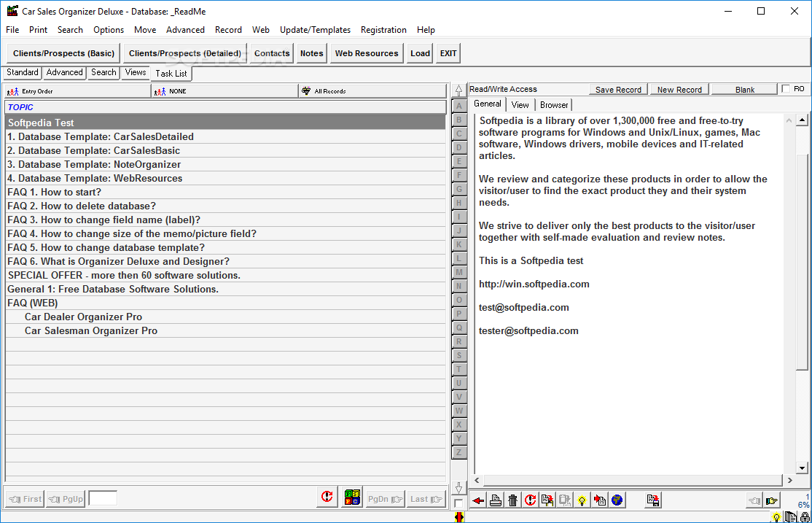
Task: Jump to letter M in alphabet index
Action: (x=458, y=272)
